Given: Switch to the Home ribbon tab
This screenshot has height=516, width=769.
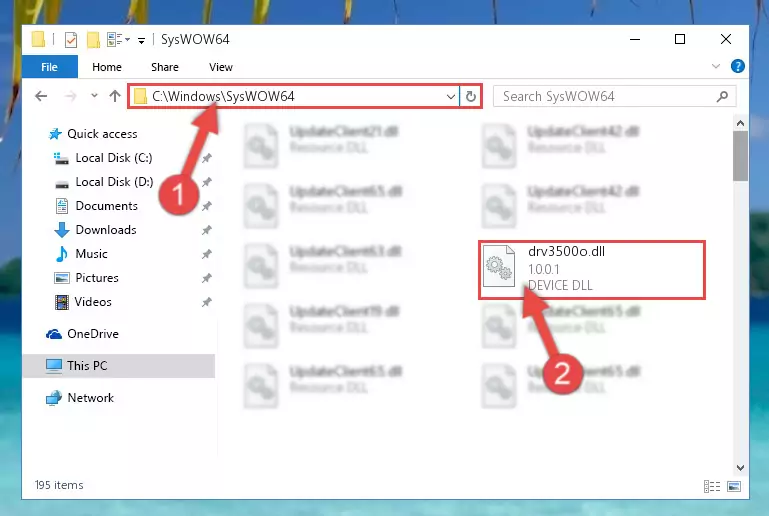Looking at the screenshot, I should (x=107, y=67).
